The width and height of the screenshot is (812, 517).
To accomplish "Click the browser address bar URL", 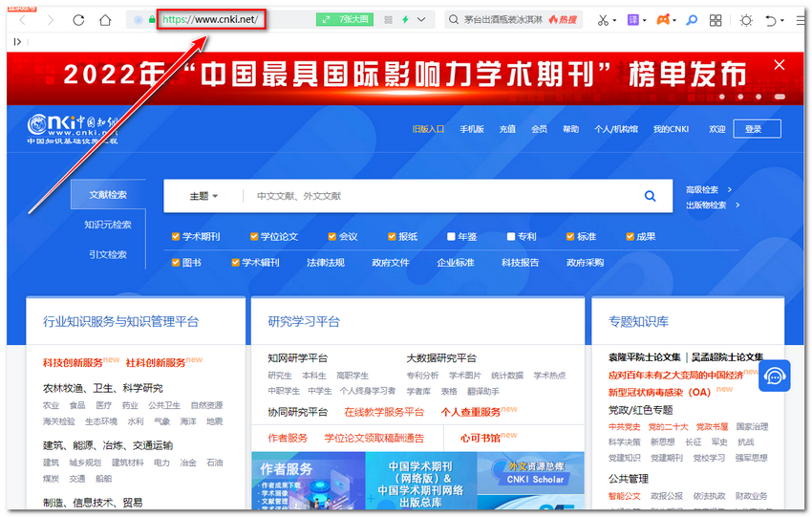I will pos(211,20).
